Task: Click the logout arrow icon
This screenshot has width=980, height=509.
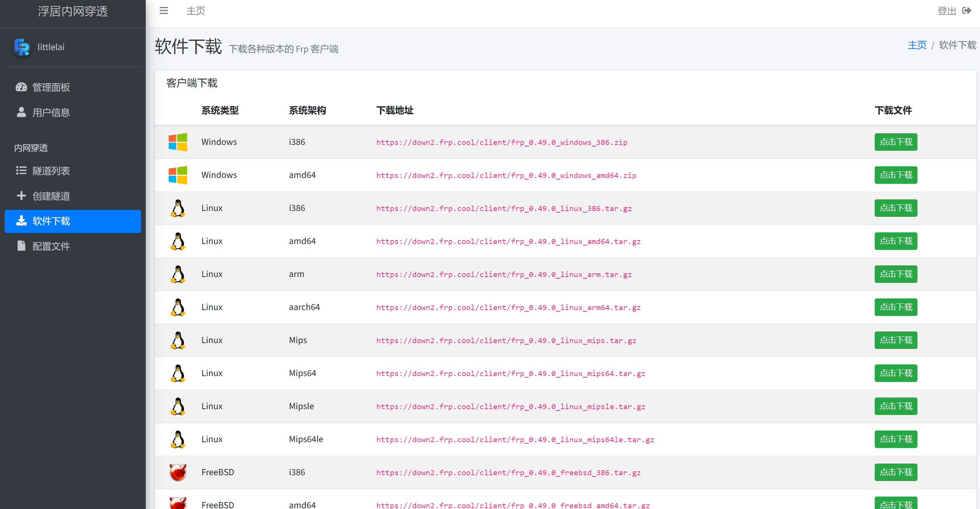Action: click(967, 11)
